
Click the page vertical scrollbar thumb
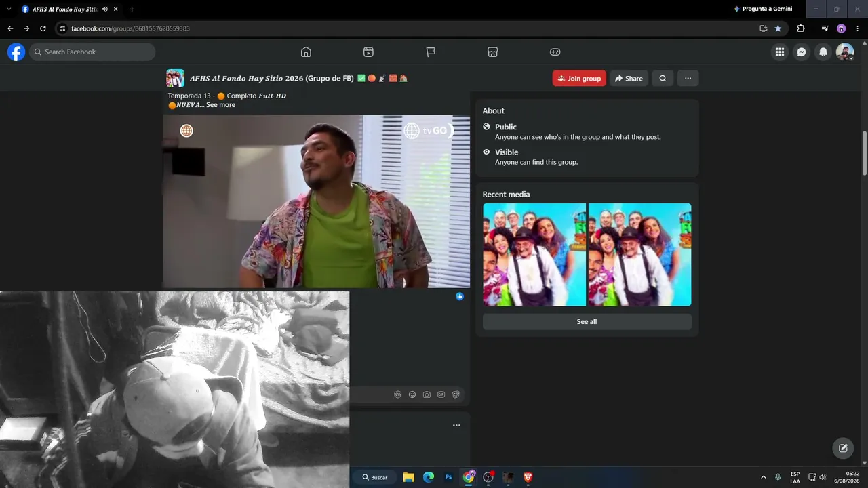tap(865, 152)
